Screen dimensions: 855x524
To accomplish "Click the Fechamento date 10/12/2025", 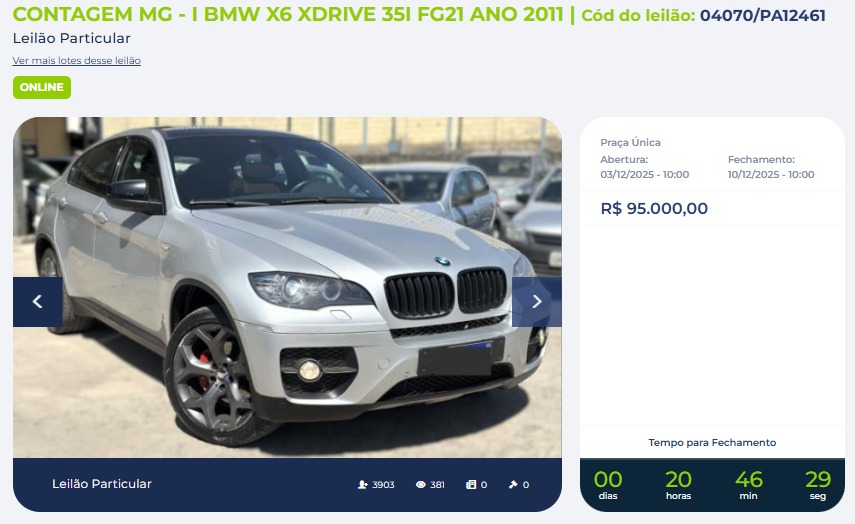I will pos(770,174).
